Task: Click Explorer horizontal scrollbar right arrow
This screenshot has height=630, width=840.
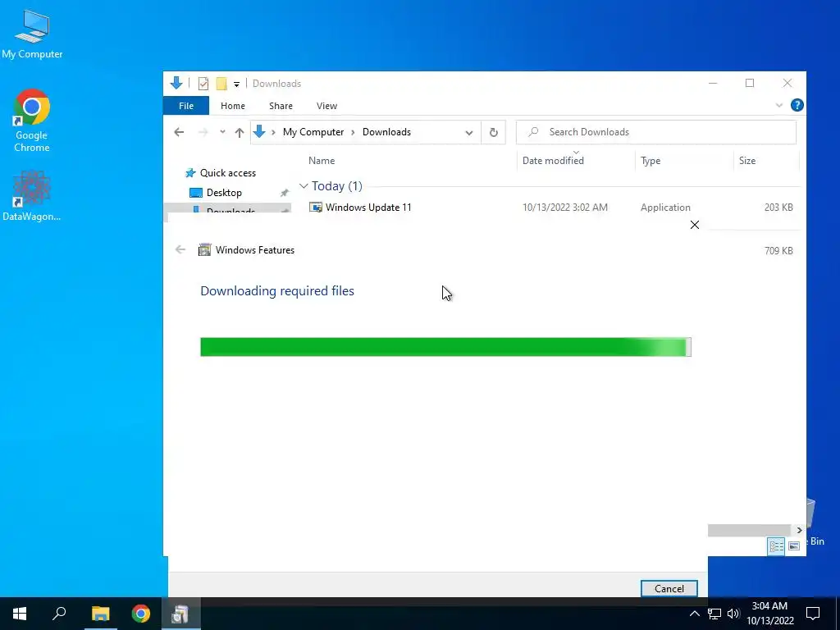Action: pyautogui.click(x=799, y=531)
